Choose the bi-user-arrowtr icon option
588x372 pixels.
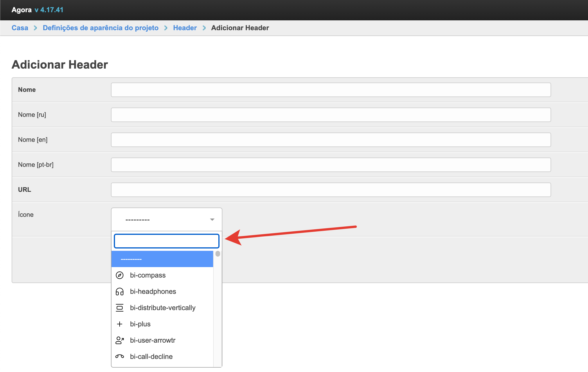(152, 340)
